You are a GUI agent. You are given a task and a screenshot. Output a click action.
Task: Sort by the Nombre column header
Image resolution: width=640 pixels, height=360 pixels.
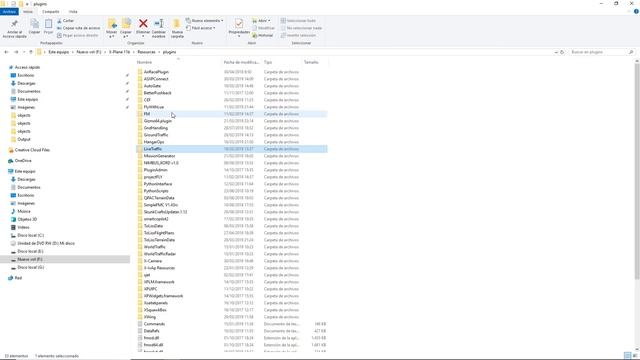[x=178, y=62]
